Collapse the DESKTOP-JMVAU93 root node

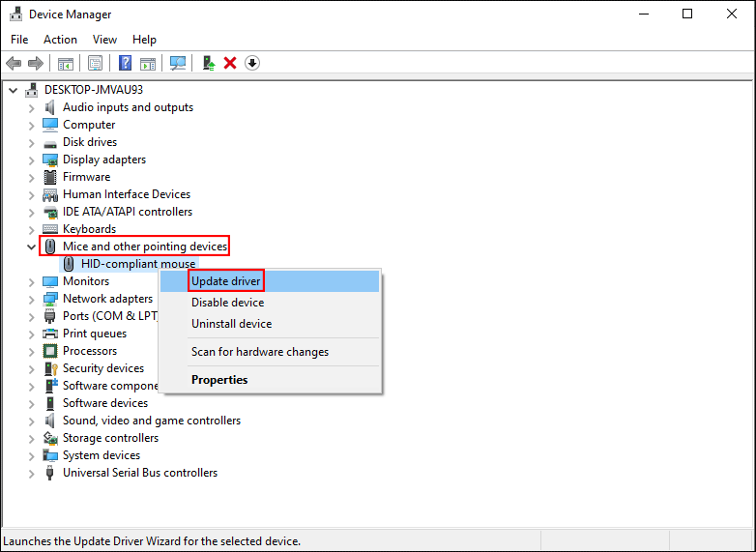click(13, 90)
